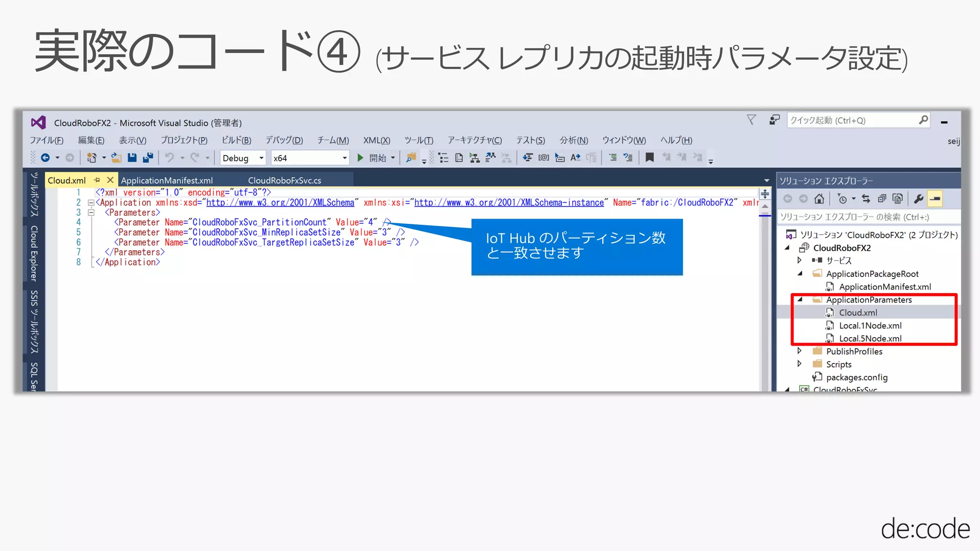This screenshot has width=980, height=551.
Task: Click the Comment out lines icon
Action: coord(612,157)
